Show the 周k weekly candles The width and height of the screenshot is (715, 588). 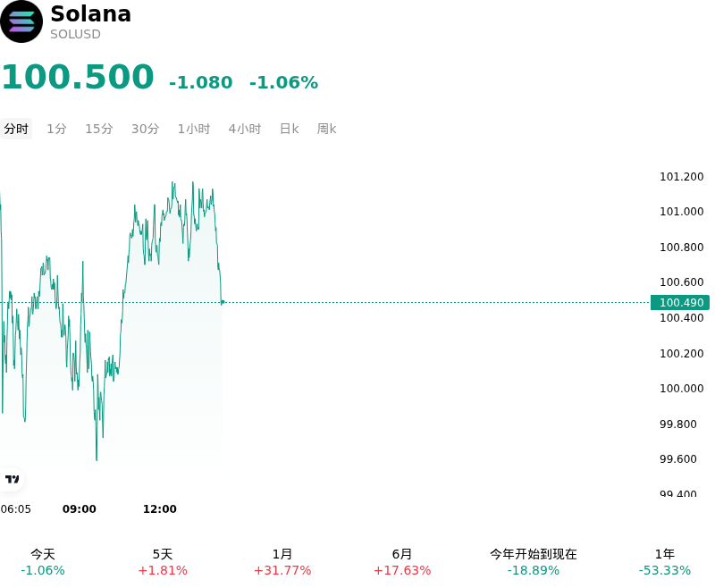[x=326, y=129]
